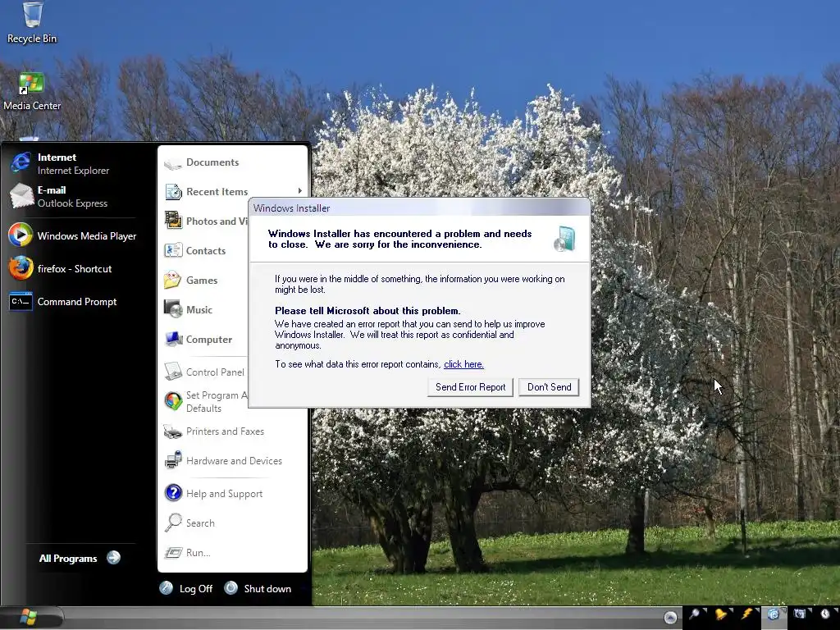Click the clock tray icon
Image resolution: width=840 pixels, height=630 pixels.
(x=825, y=614)
